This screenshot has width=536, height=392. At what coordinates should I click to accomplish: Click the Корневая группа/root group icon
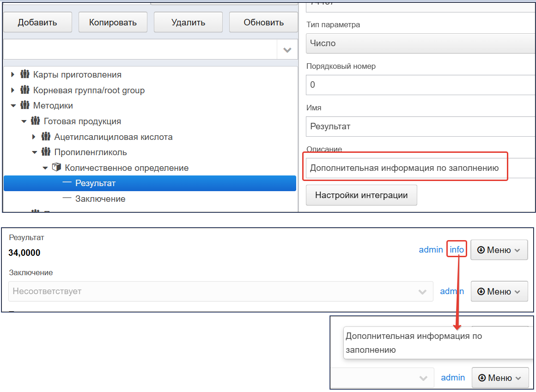point(24,90)
